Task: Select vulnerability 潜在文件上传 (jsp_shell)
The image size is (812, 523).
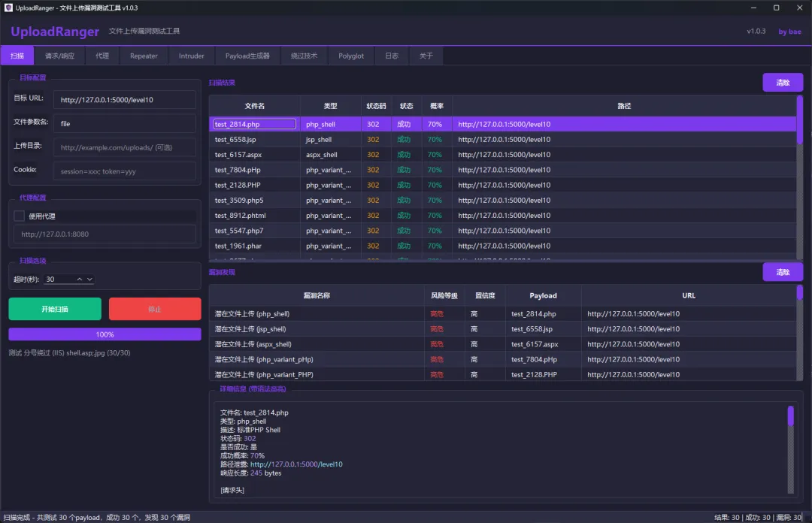Action: 502,329
